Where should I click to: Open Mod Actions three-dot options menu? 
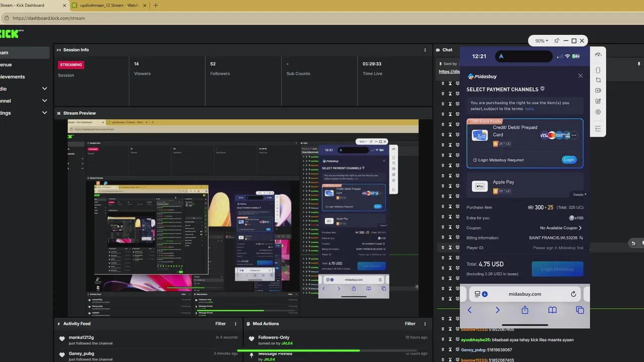pyautogui.click(x=425, y=324)
